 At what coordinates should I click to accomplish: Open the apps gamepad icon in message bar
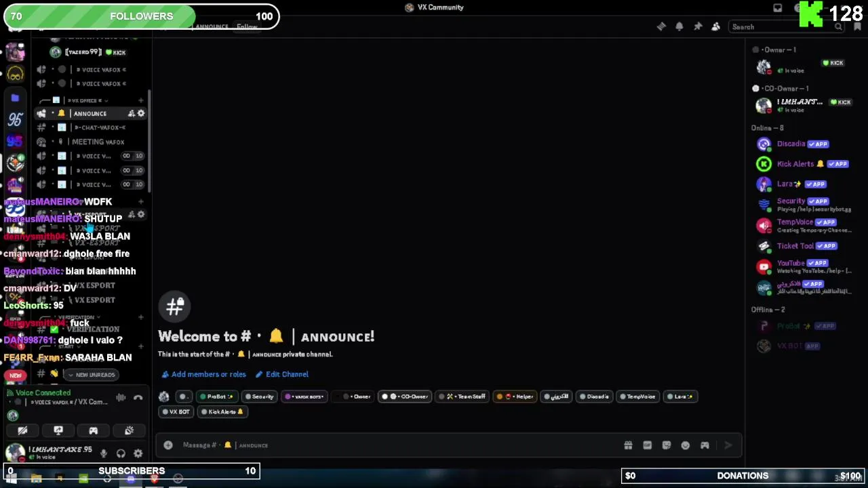[705, 445]
